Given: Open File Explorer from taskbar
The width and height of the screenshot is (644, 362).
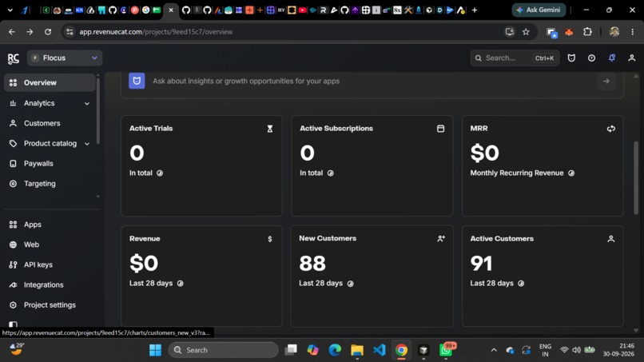Looking at the screenshot, I should 357,350.
